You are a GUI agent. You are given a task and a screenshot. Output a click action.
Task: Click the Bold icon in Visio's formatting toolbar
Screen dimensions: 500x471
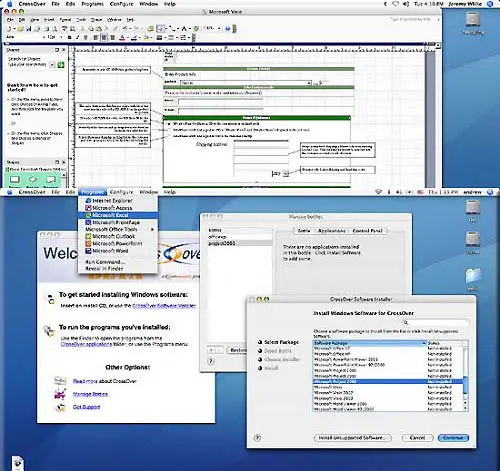(x=70, y=38)
